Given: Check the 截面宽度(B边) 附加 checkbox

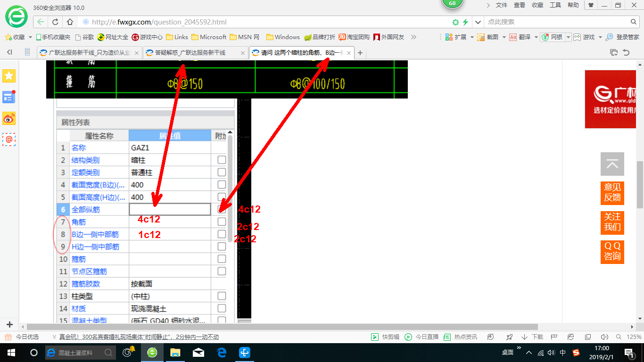Looking at the screenshot, I should [222, 184].
